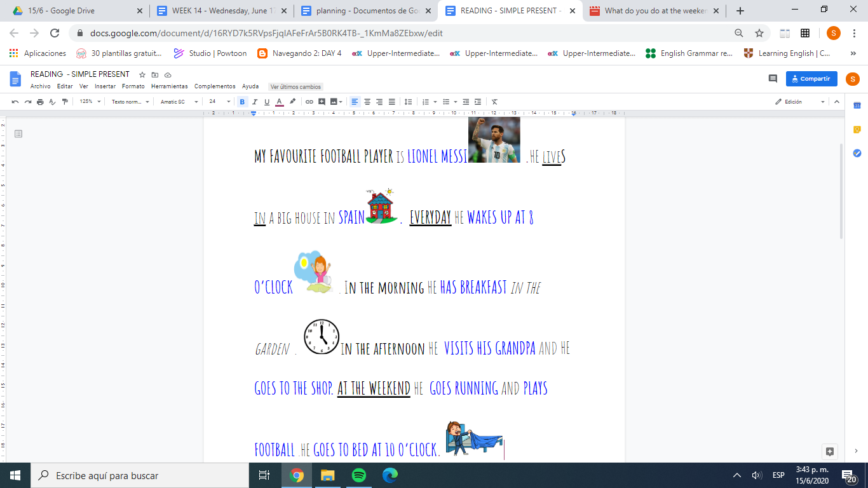Open the Google Docs home icon
The image size is (868, 488).
15,79
